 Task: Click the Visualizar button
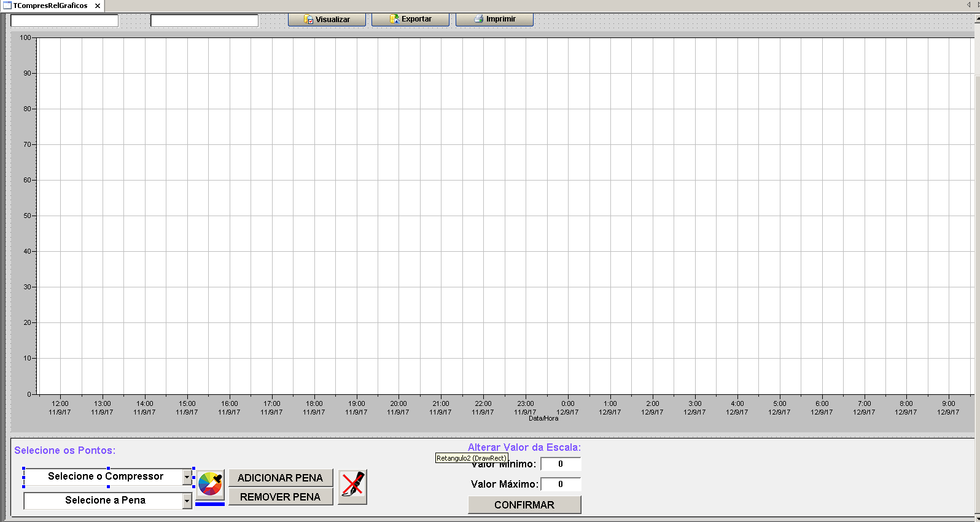pyautogui.click(x=327, y=20)
